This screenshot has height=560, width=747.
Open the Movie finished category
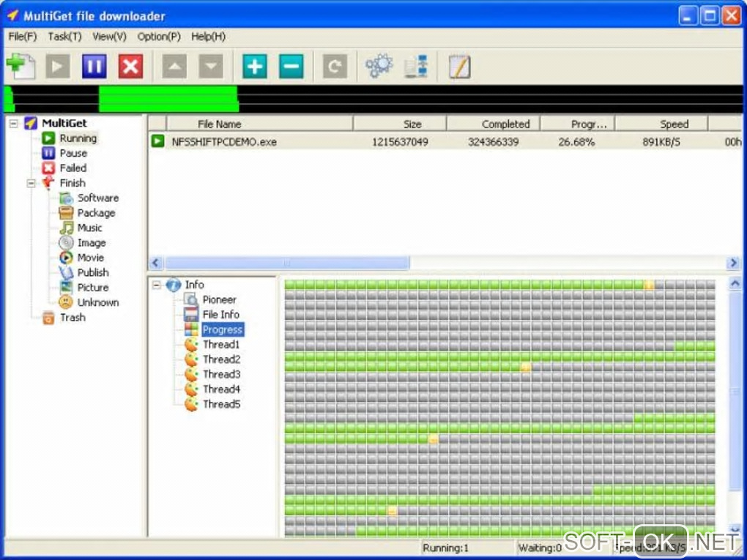tap(91, 258)
